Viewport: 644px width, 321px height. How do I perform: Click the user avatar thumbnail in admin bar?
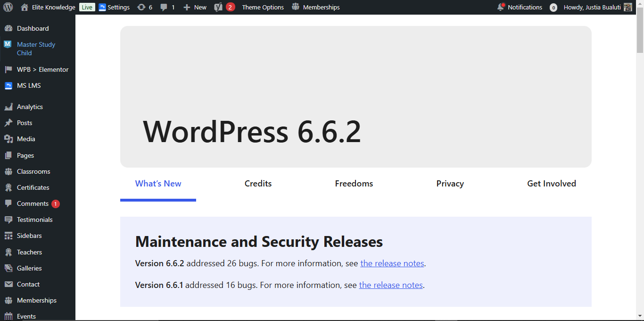[628, 7]
